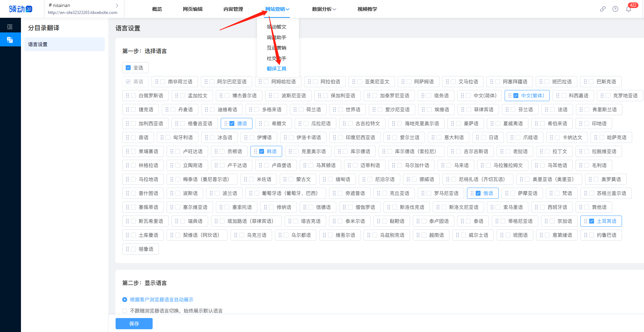Open the notification bell with 422 alerts
Screen dimensions: 644x332
point(628,9)
